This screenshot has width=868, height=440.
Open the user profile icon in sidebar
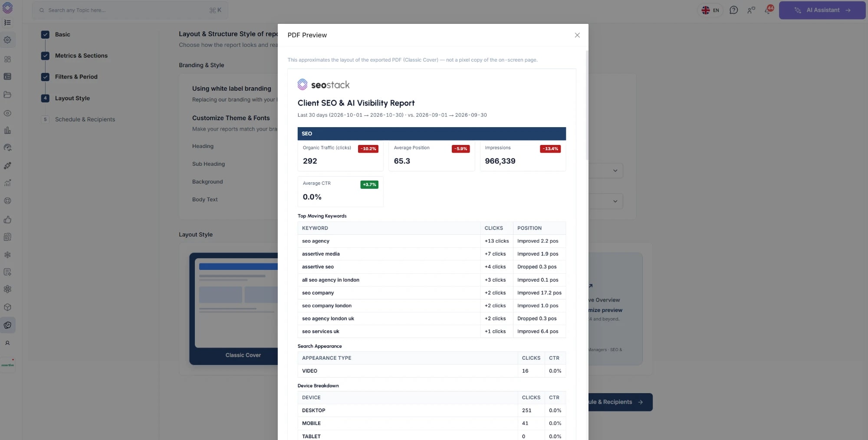7,343
